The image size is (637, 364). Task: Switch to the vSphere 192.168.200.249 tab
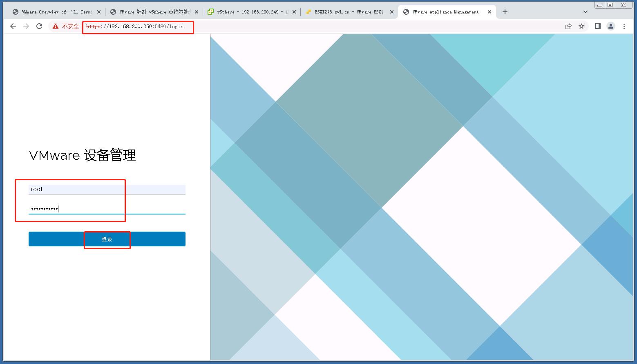pos(252,12)
